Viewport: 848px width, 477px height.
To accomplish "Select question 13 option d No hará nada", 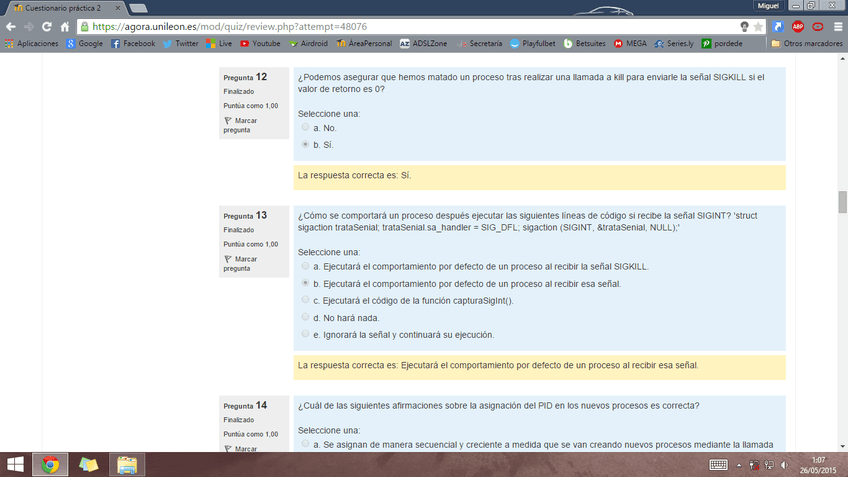I will 306,317.
